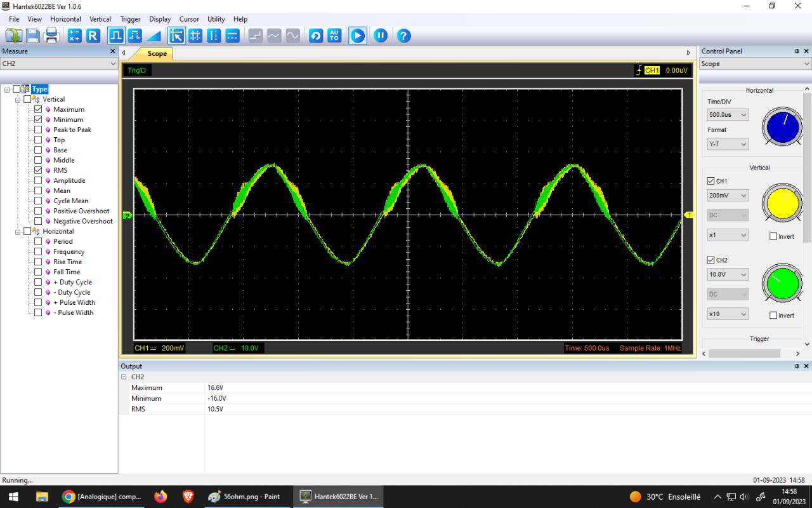Click the first channel waveform toolbar icon
The height and width of the screenshot is (508, 812).
coord(116,36)
